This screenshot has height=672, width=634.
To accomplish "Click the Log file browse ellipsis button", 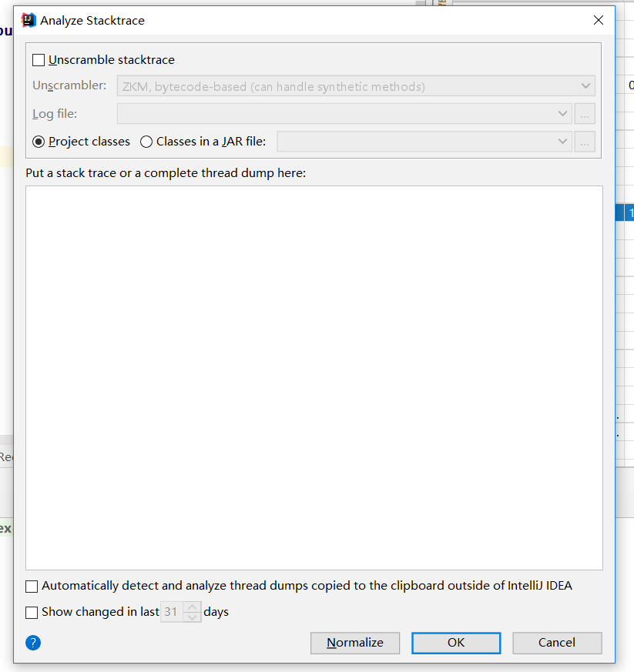I will [585, 114].
